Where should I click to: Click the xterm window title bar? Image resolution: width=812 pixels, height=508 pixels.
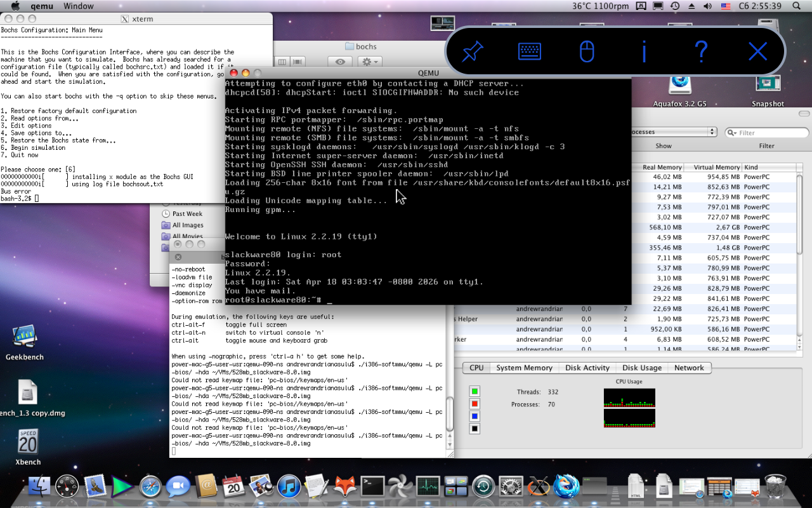(136, 19)
